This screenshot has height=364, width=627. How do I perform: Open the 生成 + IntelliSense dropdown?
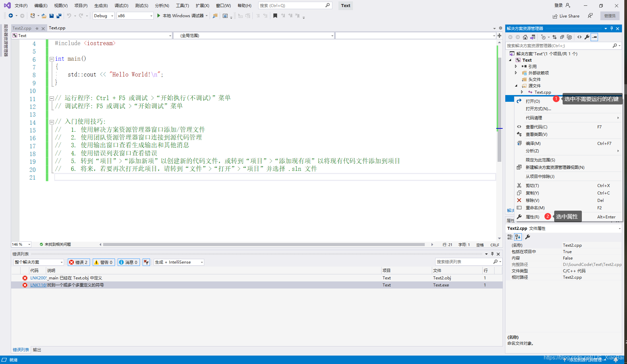[179, 262]
